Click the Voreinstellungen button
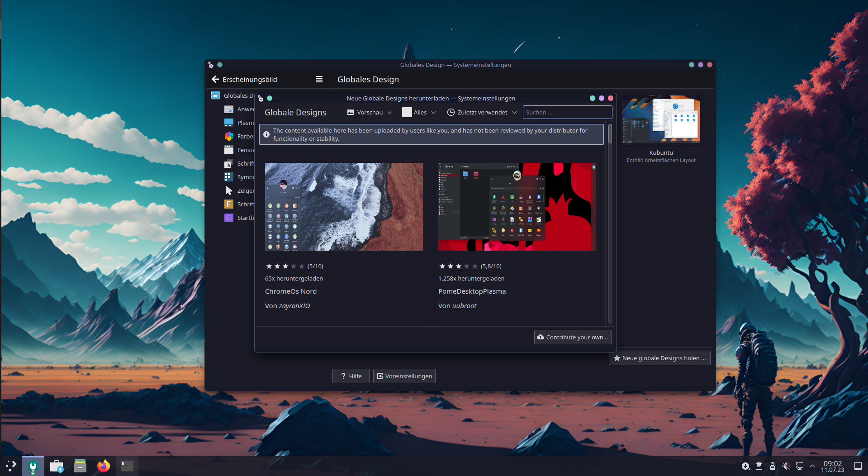The image size is (868, 476). click(x=404, y=376)
